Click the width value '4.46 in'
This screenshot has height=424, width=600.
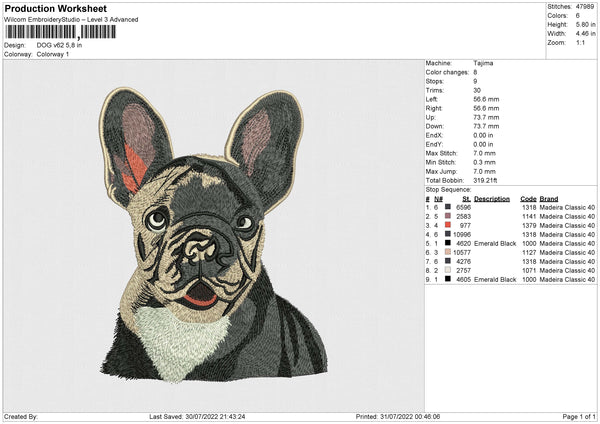[585, 34]
